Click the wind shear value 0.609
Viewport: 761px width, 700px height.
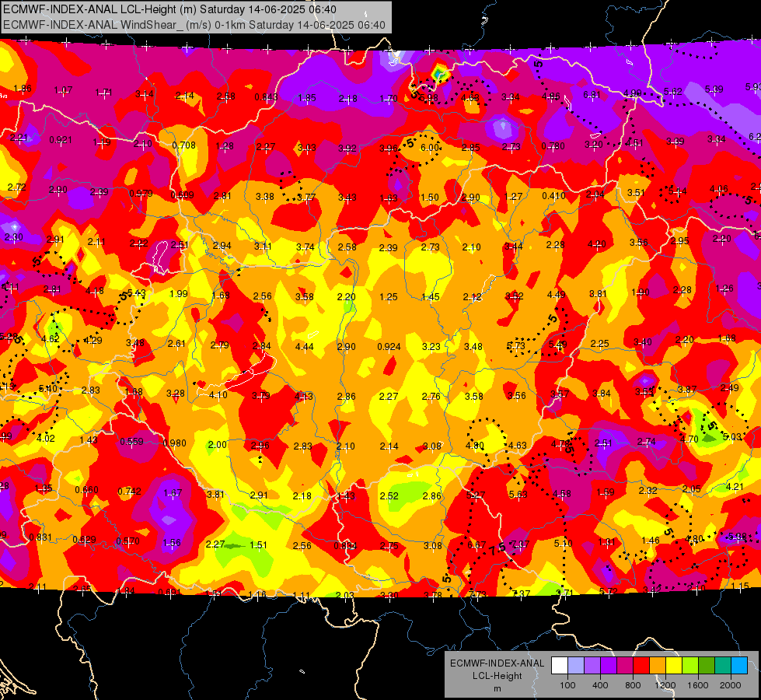point(183,195)
